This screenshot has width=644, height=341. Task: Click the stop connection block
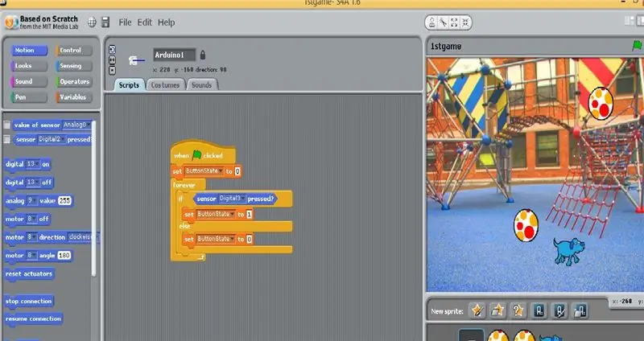pos(29,301)
